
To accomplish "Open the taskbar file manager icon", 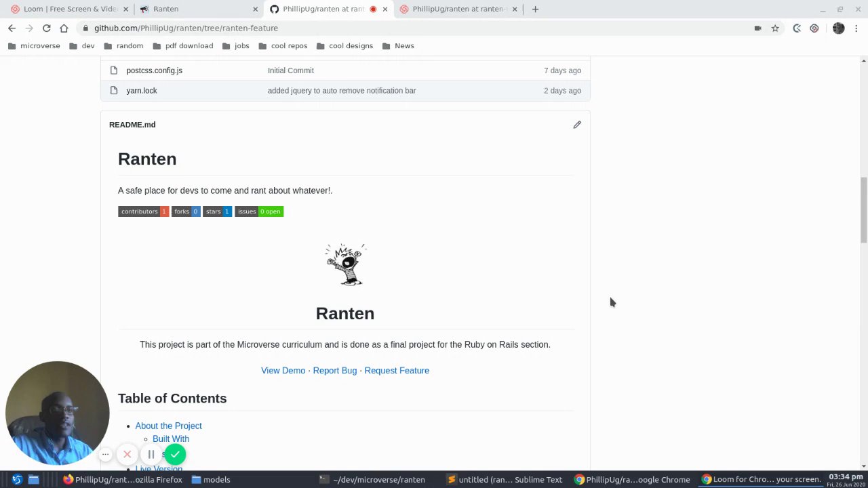I will click(33, 479).
